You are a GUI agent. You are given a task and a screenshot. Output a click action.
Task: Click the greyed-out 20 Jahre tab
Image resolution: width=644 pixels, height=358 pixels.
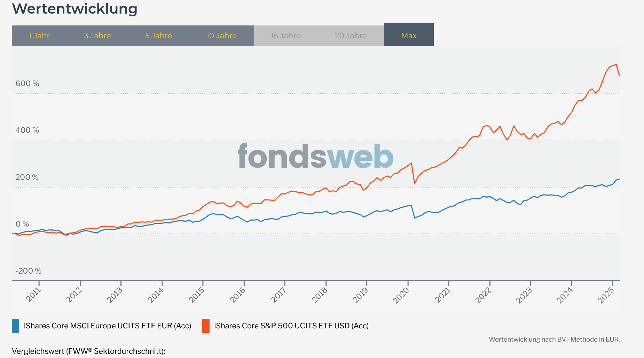pos(351,36)
